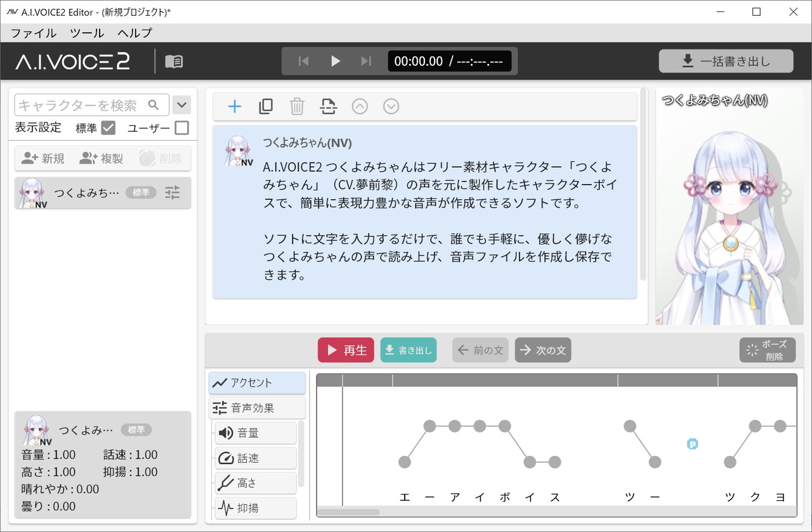Maximize the A.I.VOICE2 Editor window

point(756,11)
